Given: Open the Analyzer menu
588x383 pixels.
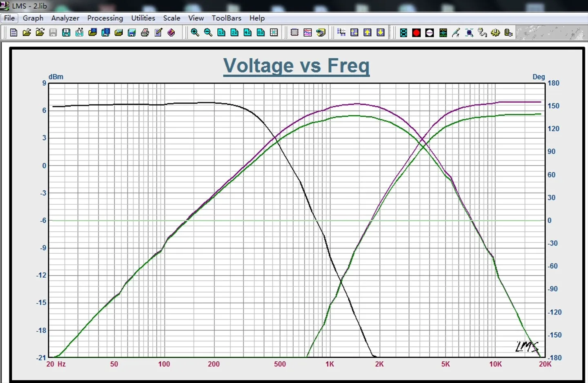Looking at the screenshot, I should [x=65, y=18].
